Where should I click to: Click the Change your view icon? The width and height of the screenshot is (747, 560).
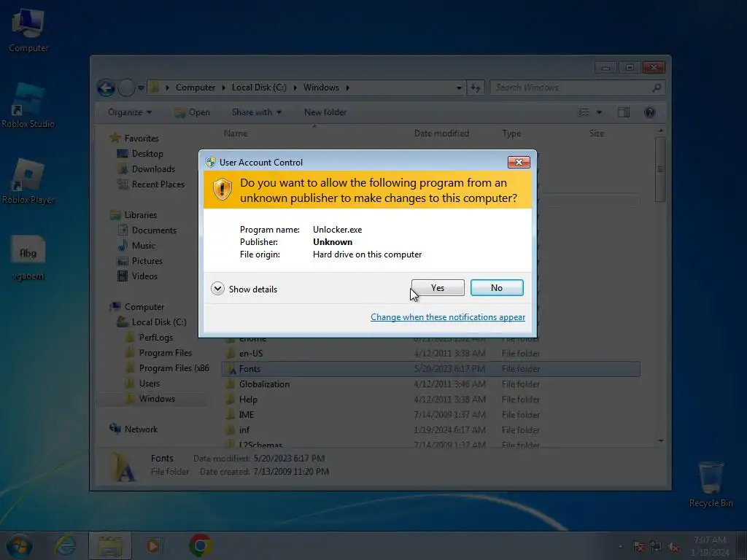point(584,112)
